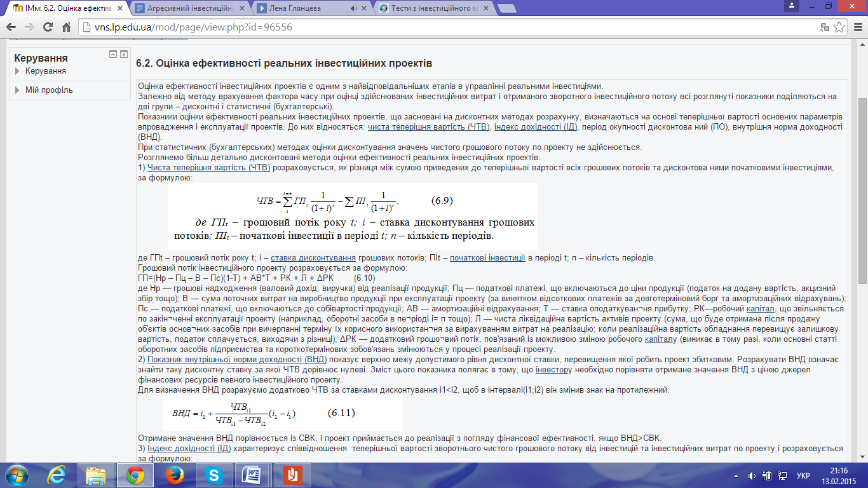Screen dimensions: 868x488
Task: Open Skype from the taskbar
Action: pos(213,475)
